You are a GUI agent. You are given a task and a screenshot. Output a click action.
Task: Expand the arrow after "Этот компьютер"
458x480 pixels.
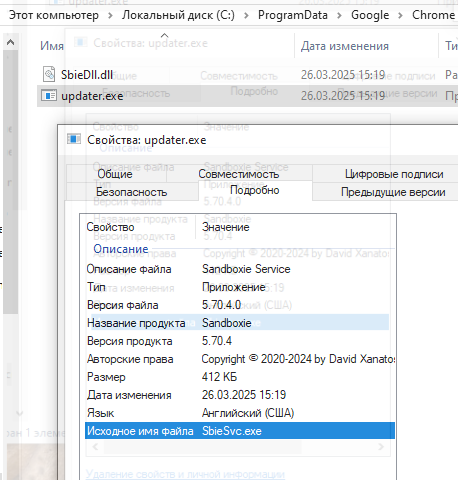point(110,16)
